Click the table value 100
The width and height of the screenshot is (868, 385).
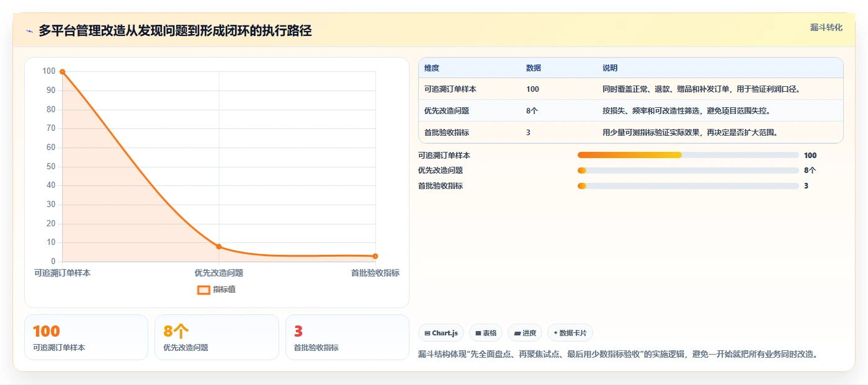coord(532,89)
